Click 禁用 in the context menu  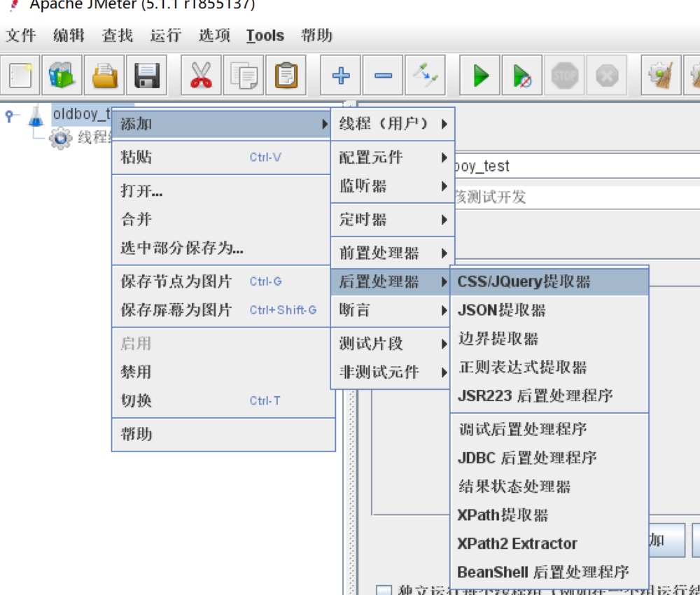point(136,372)
